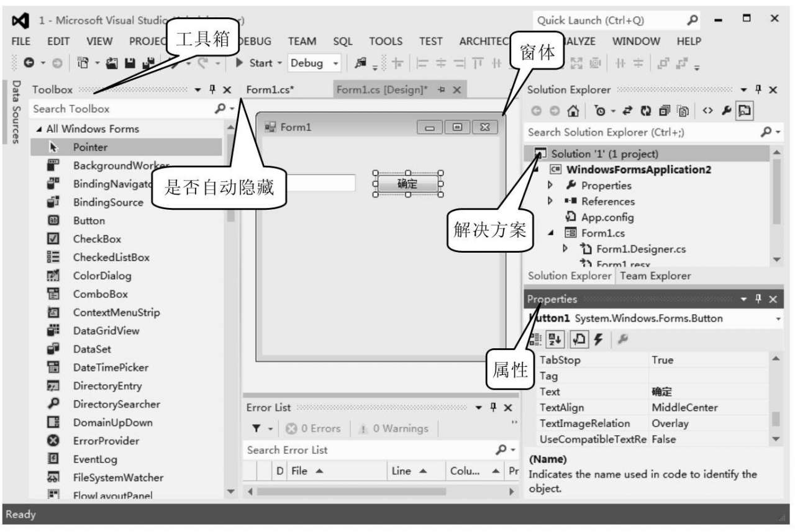Toggle auto-hide pin on Solution Explorer
Viewport: 795px width, 532px height.
pyautogui.click(x=758, y=89)
